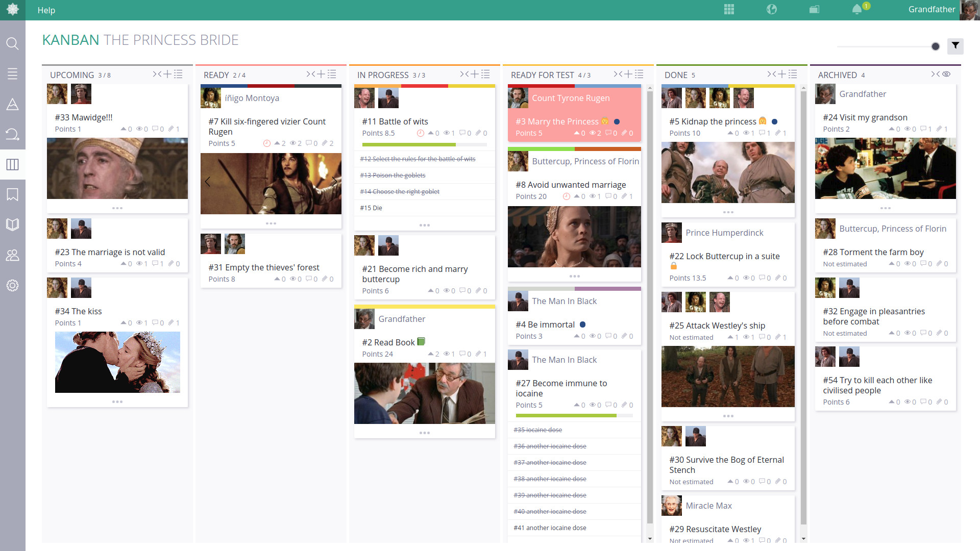Open the Help menu
The height and width of the screenshot is (551, 980).
coord(46,10)
